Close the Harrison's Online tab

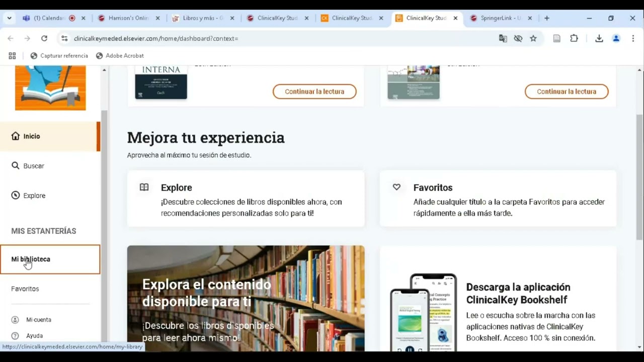157,18
